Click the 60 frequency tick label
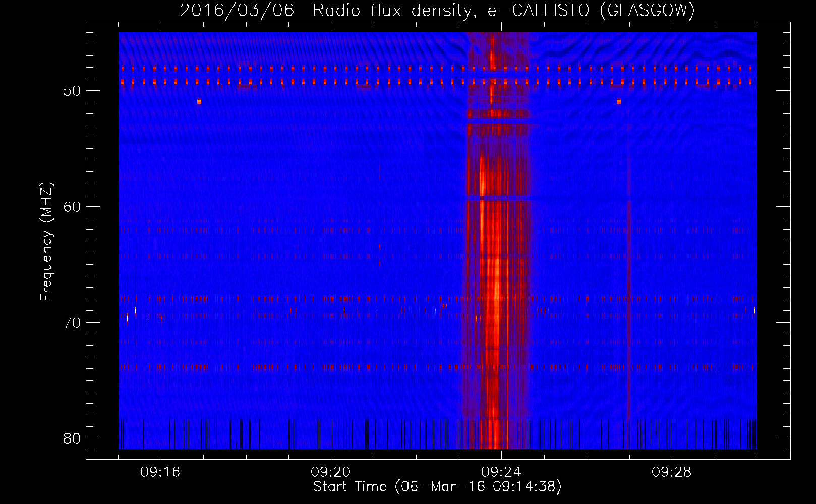816x504 pixels. (72, 207)
